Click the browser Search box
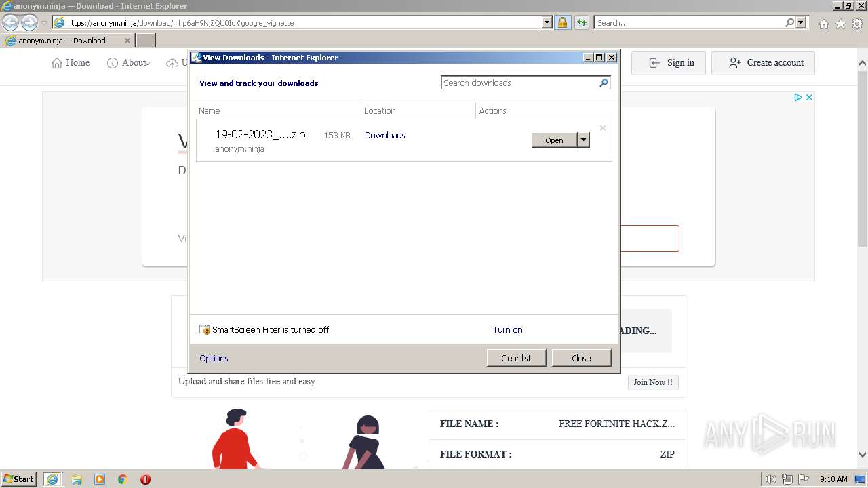 [x=689, y=23]
